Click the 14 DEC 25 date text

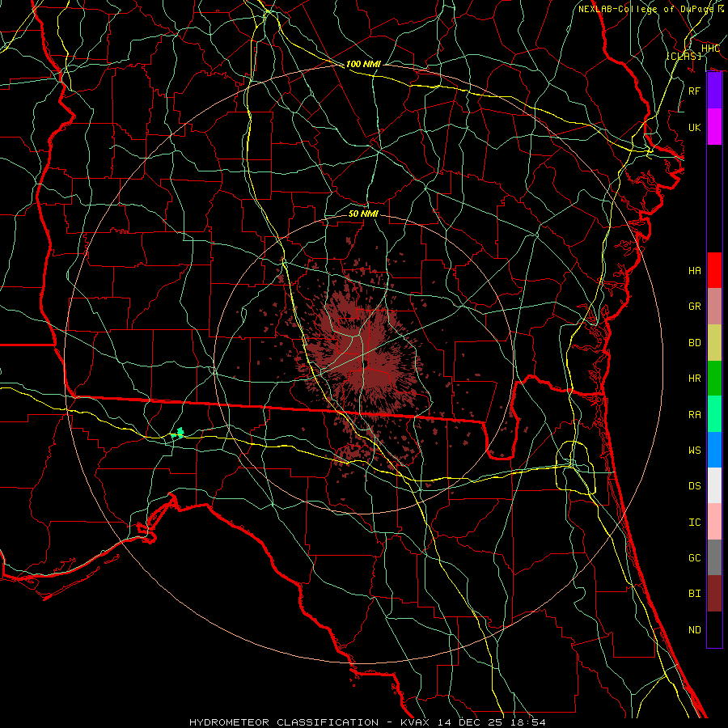pos(469,722)
